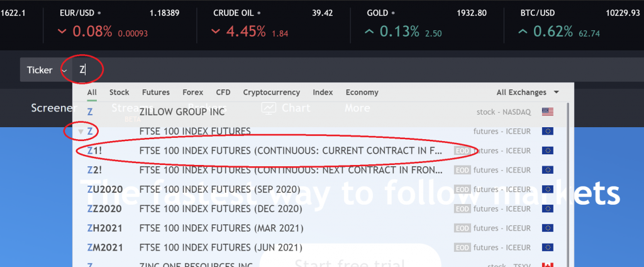Click the EOD badge on the Z1! row
The image size is (644, 267).
point(462,151)
